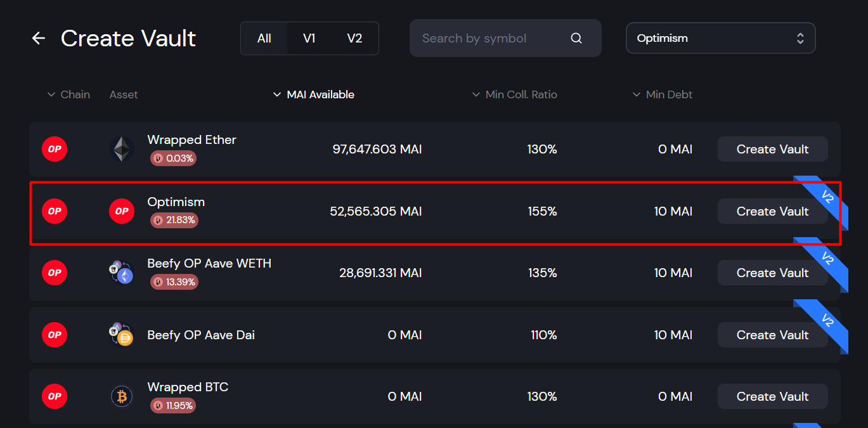868x428 pixels.
Task: Click Wrapped Ether asset ETH icon
Action: point(122,150)
